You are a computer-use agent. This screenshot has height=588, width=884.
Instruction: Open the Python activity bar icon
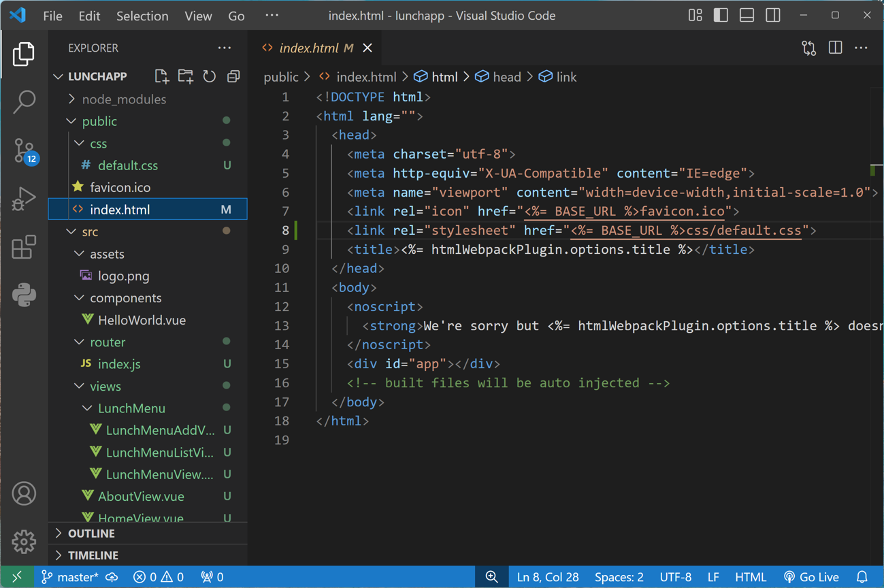(24, 295)
